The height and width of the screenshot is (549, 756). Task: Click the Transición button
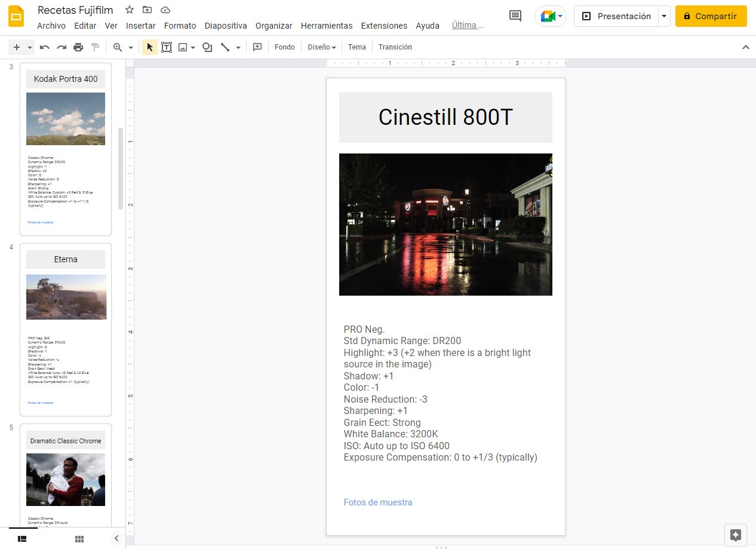point(395,47)
